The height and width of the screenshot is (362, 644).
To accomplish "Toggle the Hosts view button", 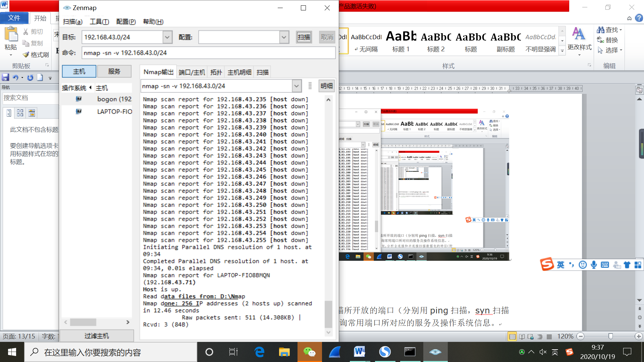I will [x=79, y=71].
